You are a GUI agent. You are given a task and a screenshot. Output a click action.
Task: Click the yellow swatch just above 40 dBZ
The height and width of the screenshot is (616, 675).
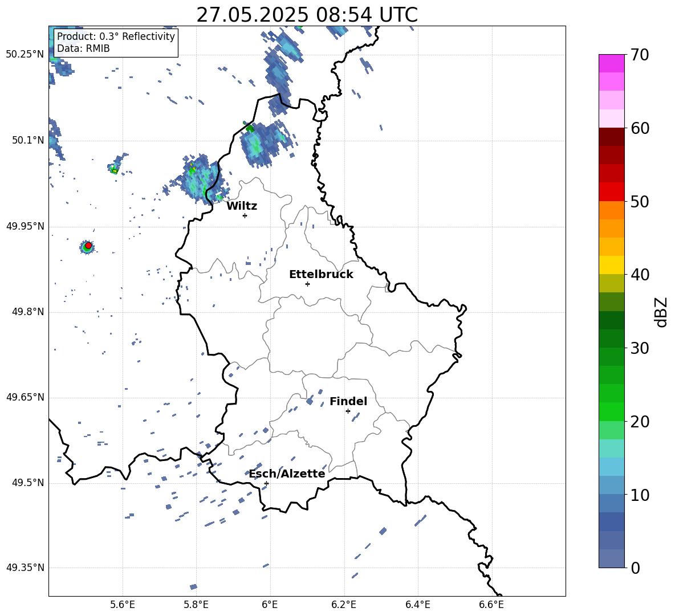(x=611, y=265)
